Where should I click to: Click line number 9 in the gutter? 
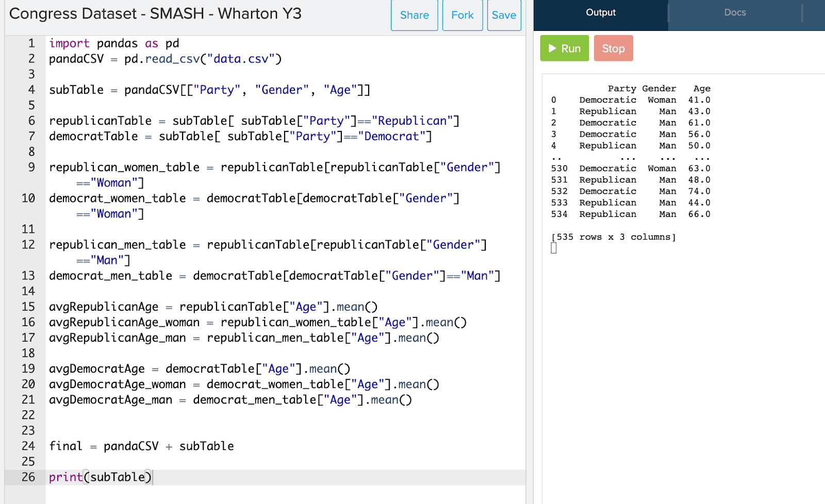tap(31, 167)
